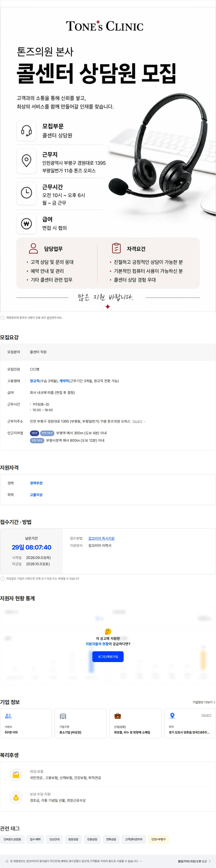Click the 50명 이하 employee count text

point(11,732)
